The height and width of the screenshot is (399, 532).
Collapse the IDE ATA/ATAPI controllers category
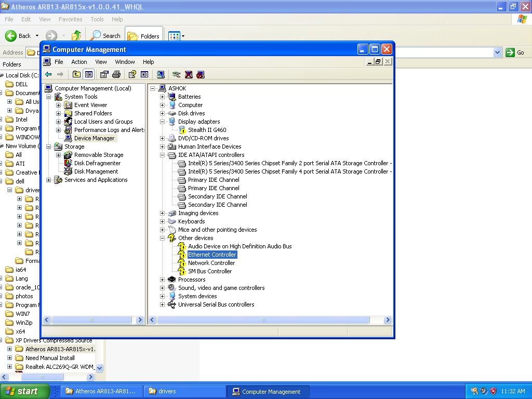coord(162,155)
